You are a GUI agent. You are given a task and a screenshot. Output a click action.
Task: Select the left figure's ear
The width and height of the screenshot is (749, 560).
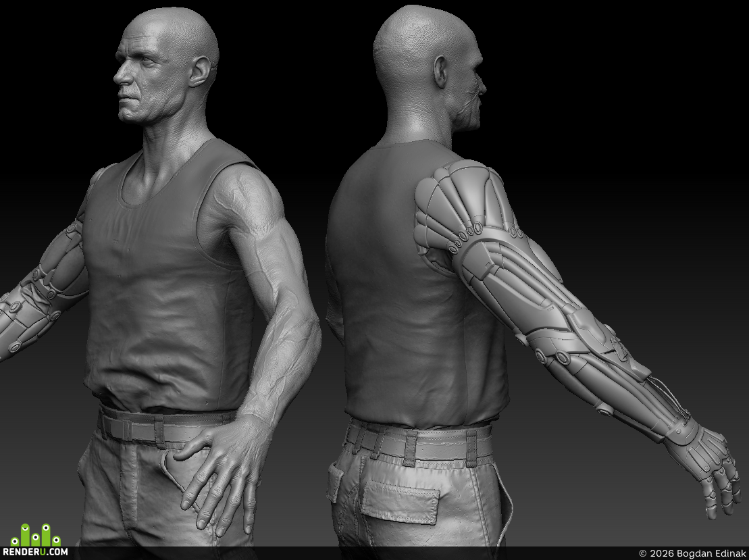200,72
